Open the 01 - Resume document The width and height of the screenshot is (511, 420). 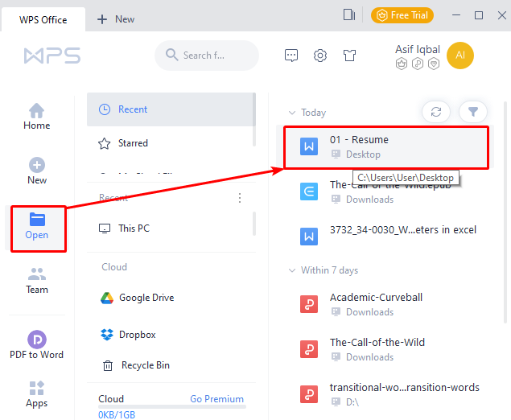[385, 147]
